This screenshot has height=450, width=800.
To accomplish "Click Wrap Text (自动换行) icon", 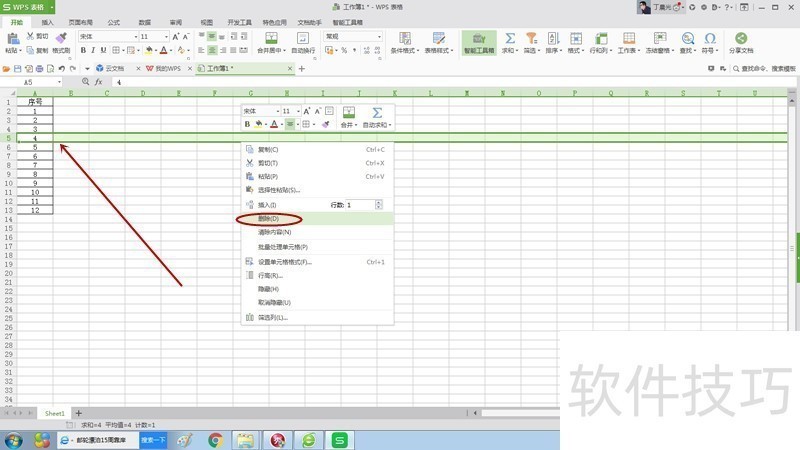I will tap(303, 38).
